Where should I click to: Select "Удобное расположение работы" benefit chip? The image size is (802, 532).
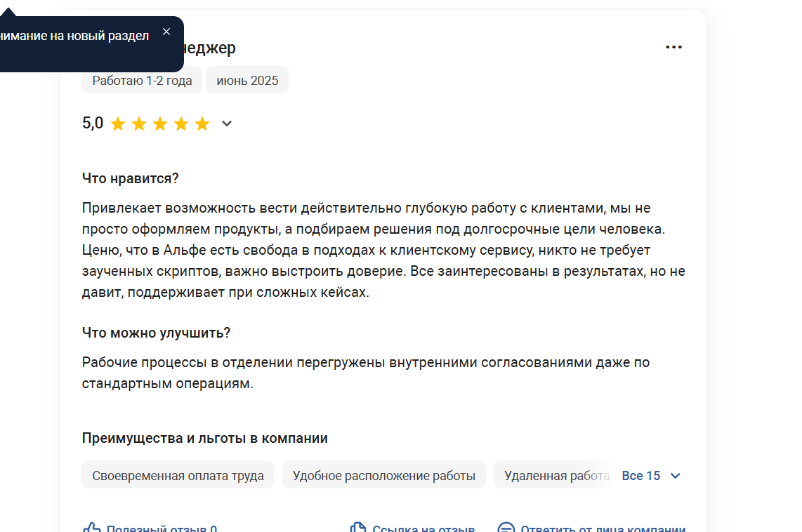coord(383,474)
